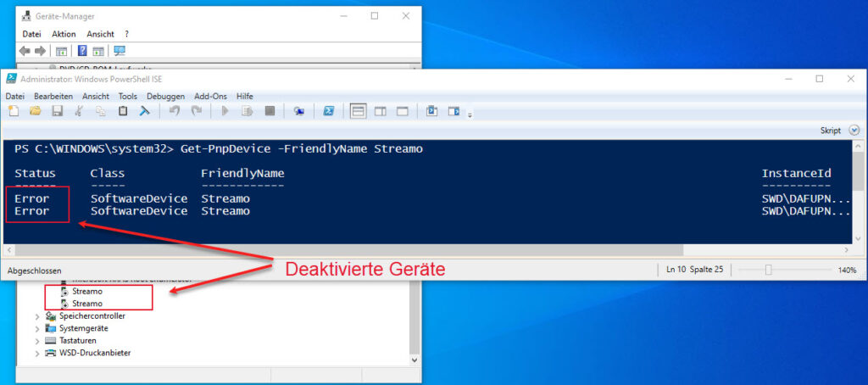Show the script pane on top of the console
Image resolution: width=868 pixels, height=385 pixels.
click(359, 111)
